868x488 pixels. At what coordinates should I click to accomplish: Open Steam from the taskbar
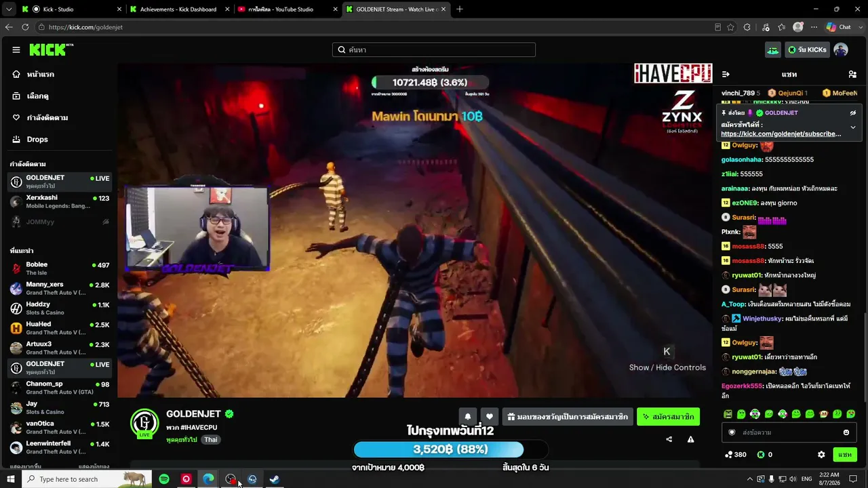pos(275,479)
